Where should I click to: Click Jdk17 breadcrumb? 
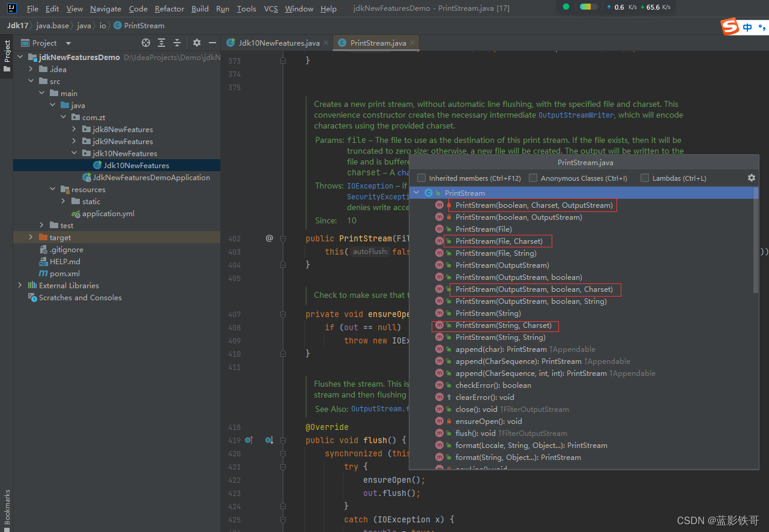[19, 25]
